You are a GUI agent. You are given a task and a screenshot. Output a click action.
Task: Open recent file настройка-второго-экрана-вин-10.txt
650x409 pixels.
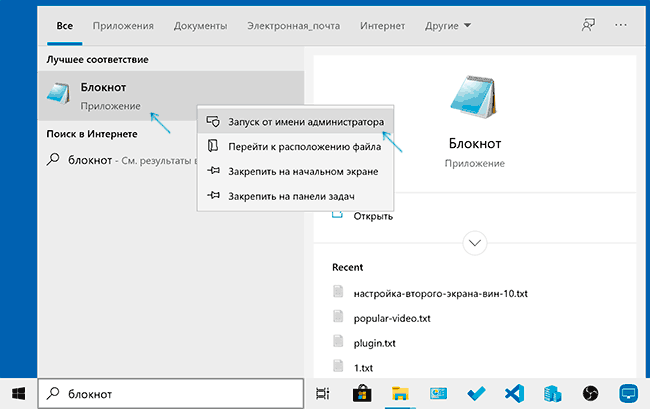440,294
